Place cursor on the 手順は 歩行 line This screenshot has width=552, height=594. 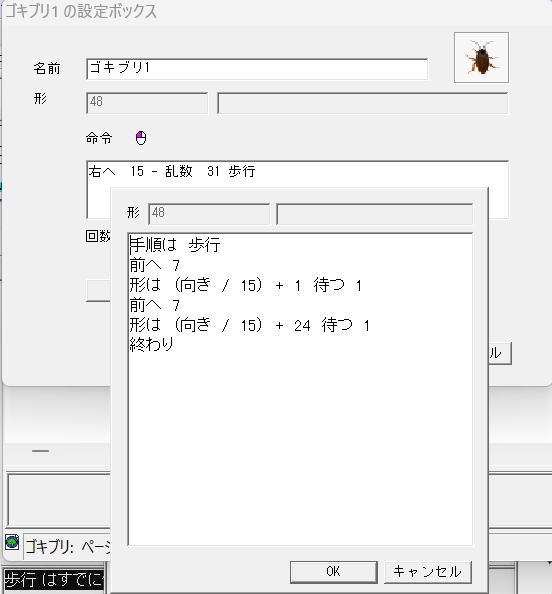(175, 245)
